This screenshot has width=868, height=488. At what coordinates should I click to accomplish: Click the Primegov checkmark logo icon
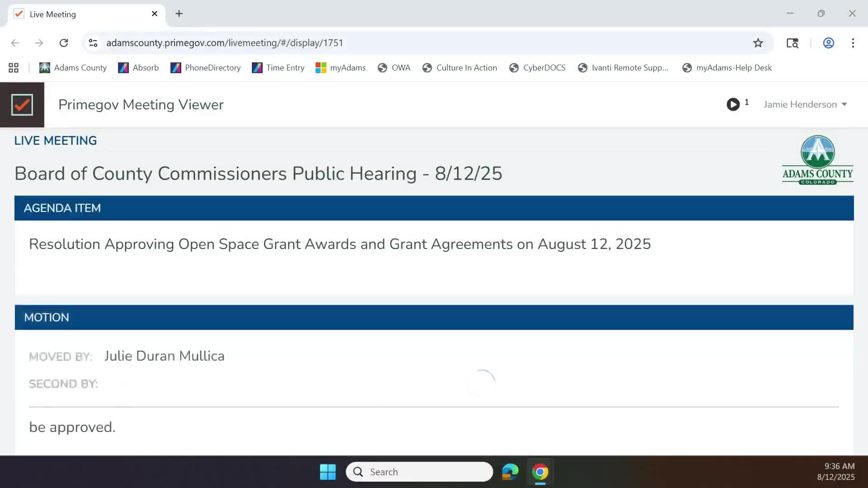[x=22, y=105]
